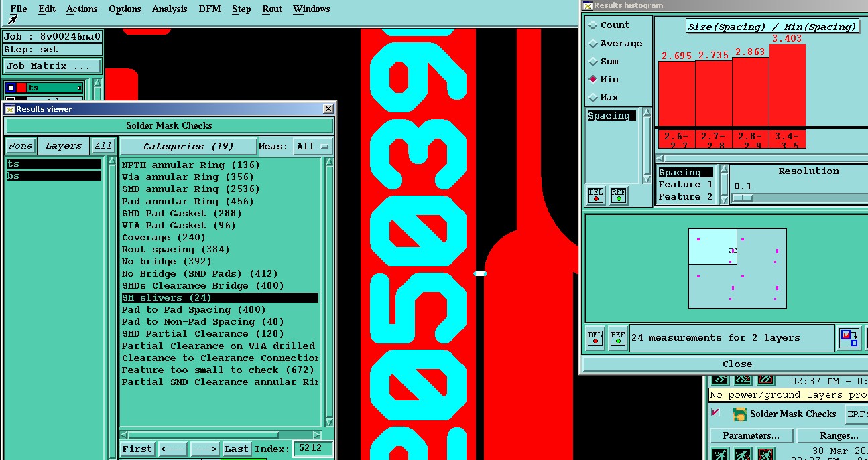The height and width of the screenshot is (460, 868).
Task: Select VIA Pad Gasket (96) category
Action: (x=219, y=225)
